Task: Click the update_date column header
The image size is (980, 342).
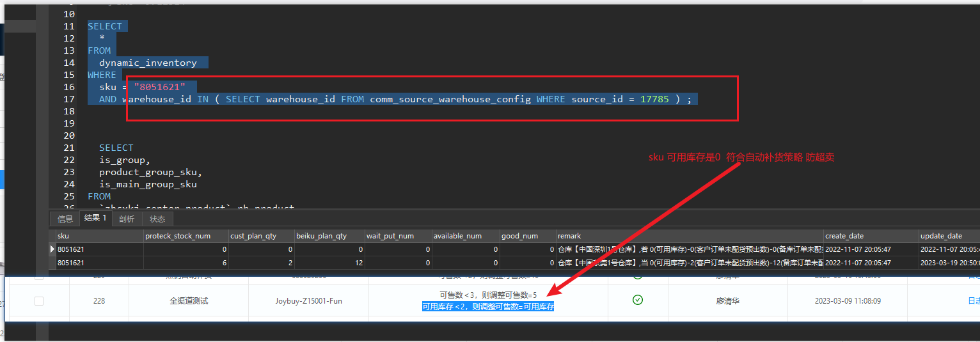Action: click(949, 236)
